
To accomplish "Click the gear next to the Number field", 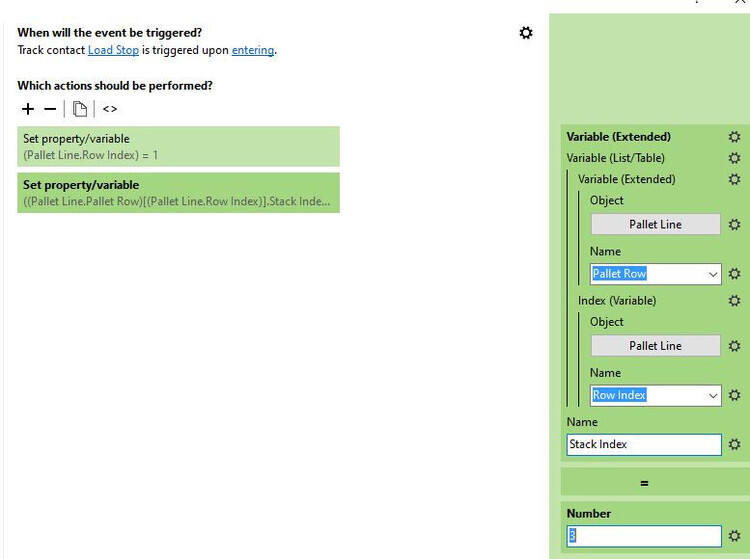I will (734, 536).
